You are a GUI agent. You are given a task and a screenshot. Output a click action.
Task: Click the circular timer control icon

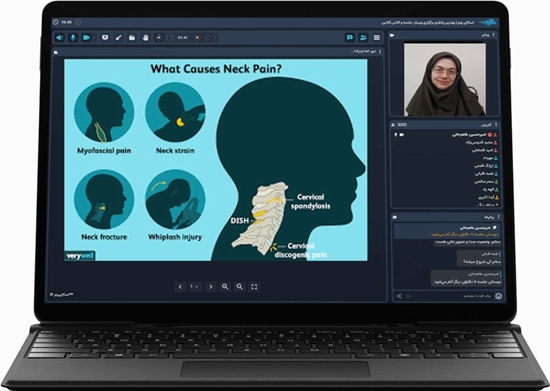(x=159, y=38)
